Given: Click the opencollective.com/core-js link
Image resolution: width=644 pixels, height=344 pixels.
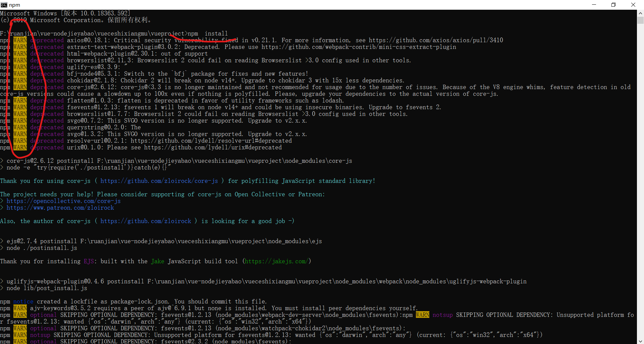Looking at the screenshot, I should (64, 201).
